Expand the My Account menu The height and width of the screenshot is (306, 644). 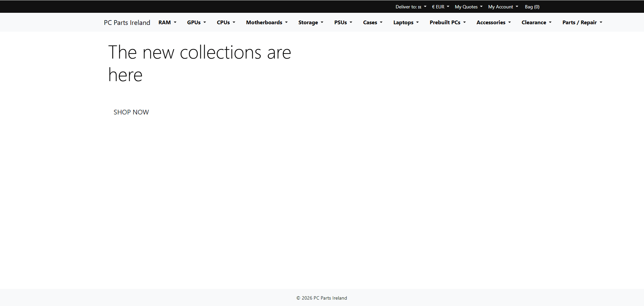503,7
